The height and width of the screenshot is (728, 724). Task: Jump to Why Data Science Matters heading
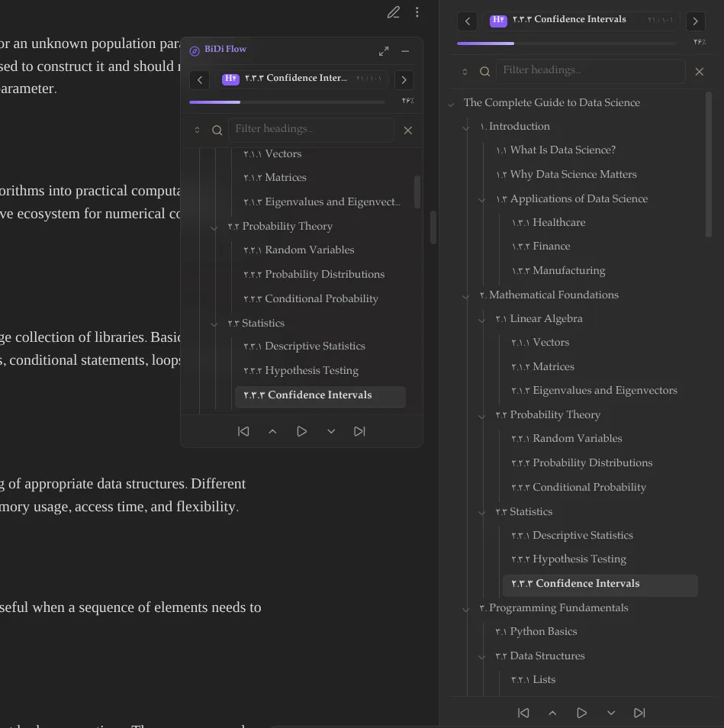pos(567,175)
